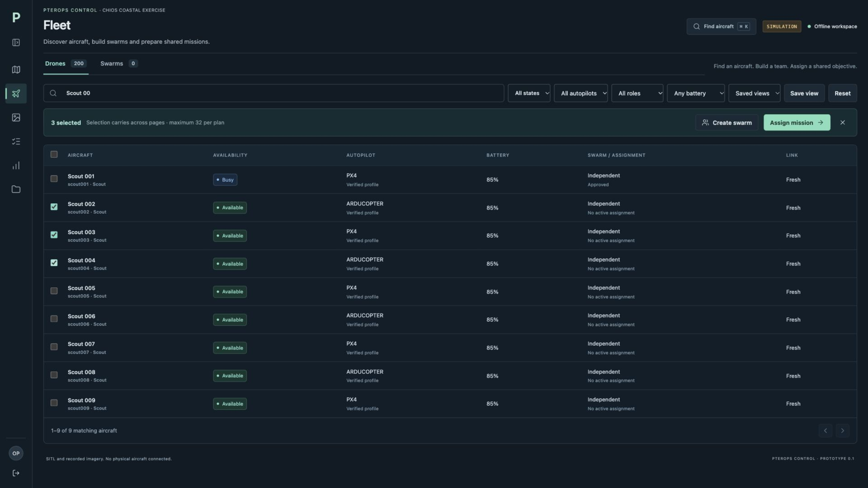Open the Find aircraft search button
Screen dimensions: 868x488
(721, 26)
